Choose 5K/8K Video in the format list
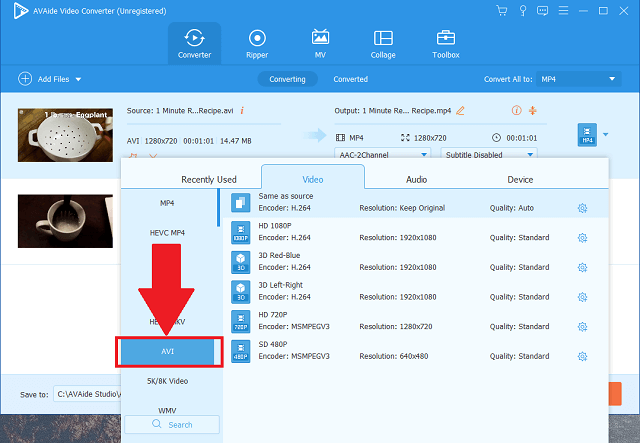This screenshot has height=443, width=640. pyautogui.click(x=167, y=381)
